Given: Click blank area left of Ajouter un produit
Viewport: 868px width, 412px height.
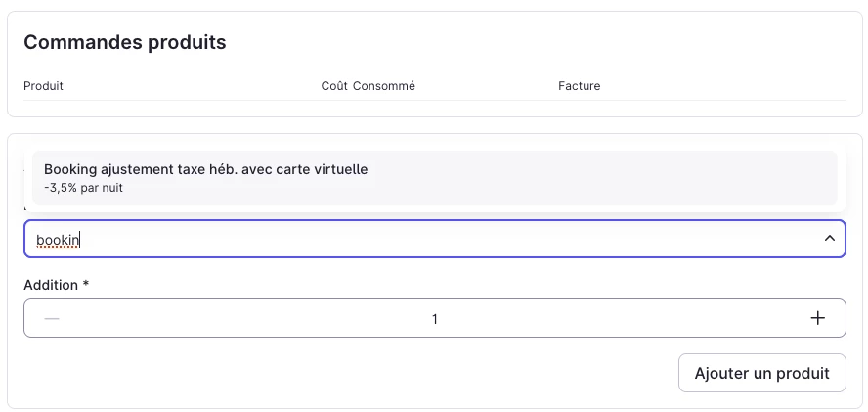Looking at the screenshot, I should tap(391, 373).
